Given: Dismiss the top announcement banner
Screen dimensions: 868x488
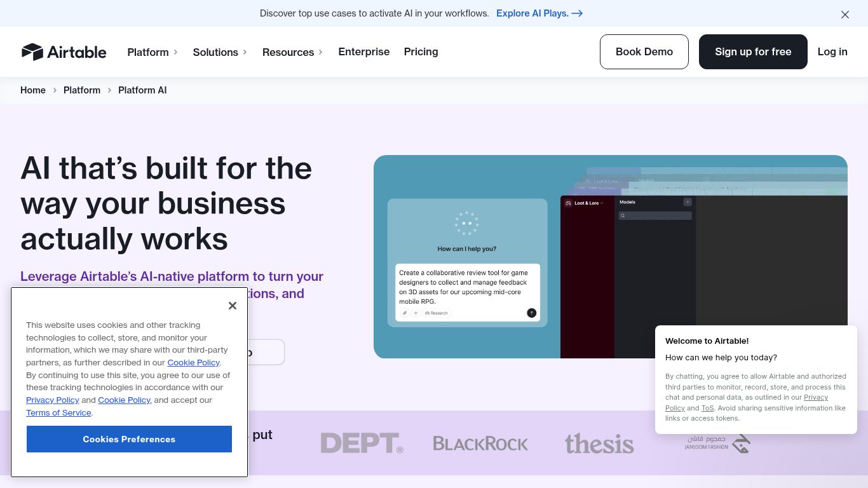Looking at the screenshot, I should [x=844, y=15].
